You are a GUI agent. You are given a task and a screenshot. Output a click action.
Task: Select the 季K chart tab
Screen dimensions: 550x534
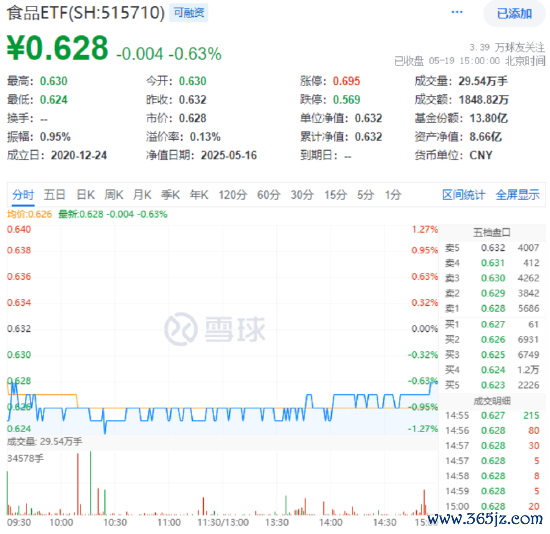tap(170, 195)
